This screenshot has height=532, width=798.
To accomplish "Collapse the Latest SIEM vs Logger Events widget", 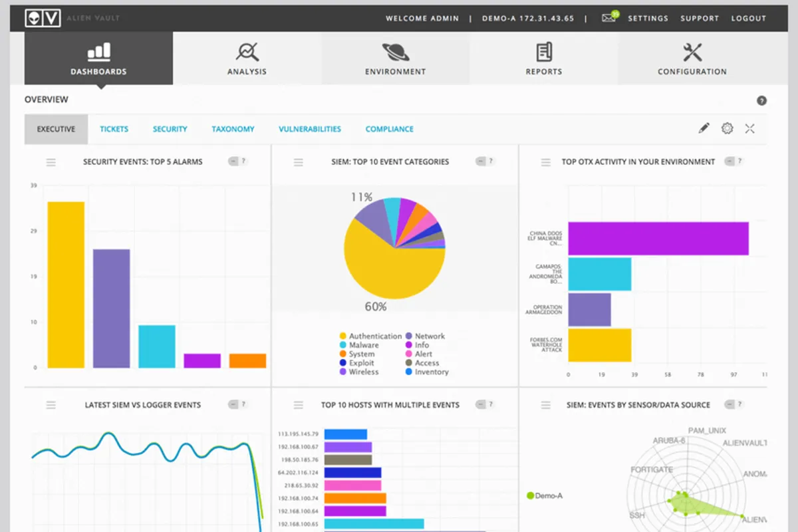I will [x=233, y=404].
